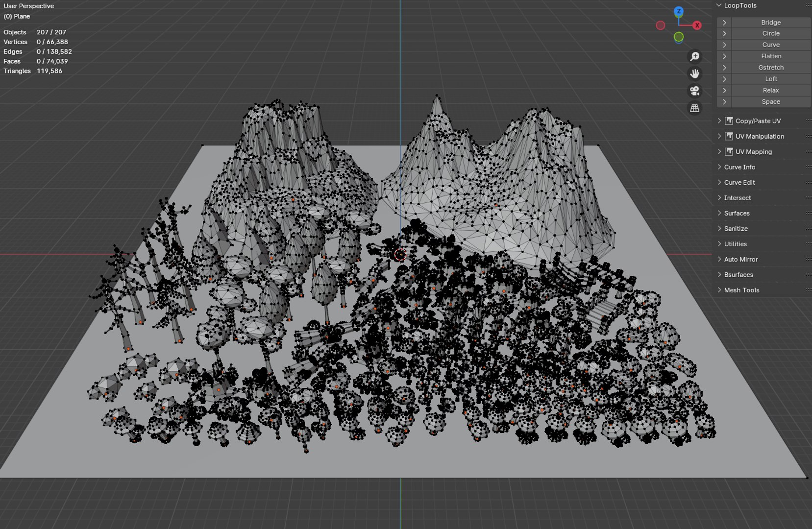Run the Loft button
The width and height of the screenshot is (812, 529).
pyautogui.click(x=771, y=79)
